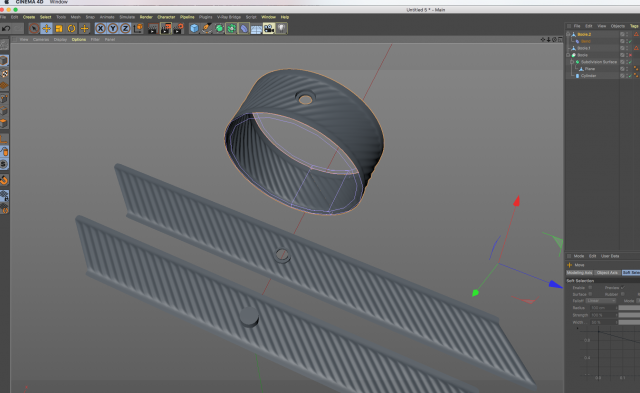Open the Render menu
Screen dimensions: 640x393
146,17
